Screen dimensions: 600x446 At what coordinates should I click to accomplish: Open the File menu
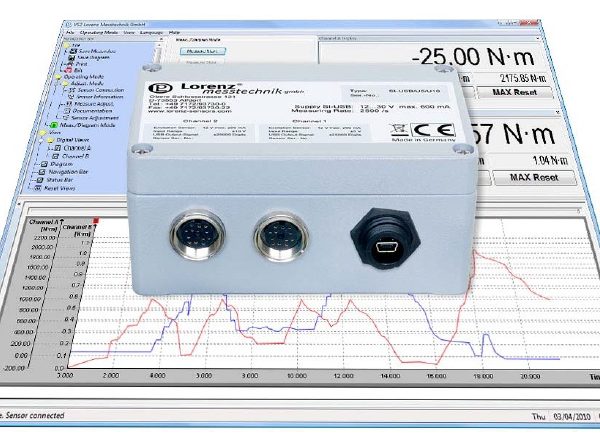[69, 33]
